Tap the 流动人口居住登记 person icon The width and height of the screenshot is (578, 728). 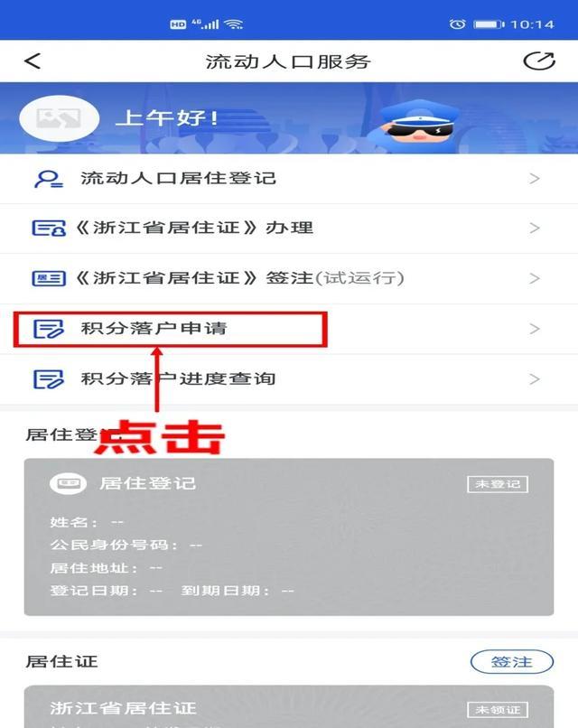48,179
